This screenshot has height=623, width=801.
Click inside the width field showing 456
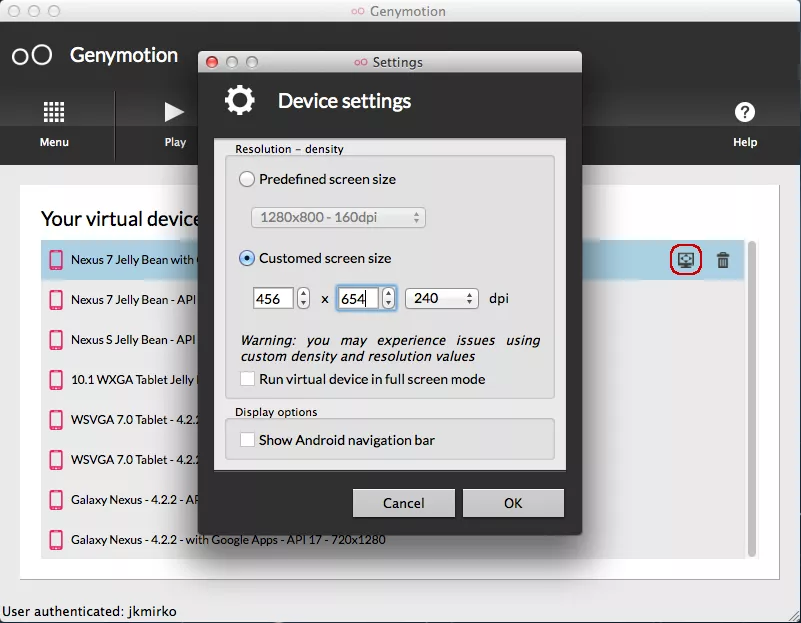273,298
